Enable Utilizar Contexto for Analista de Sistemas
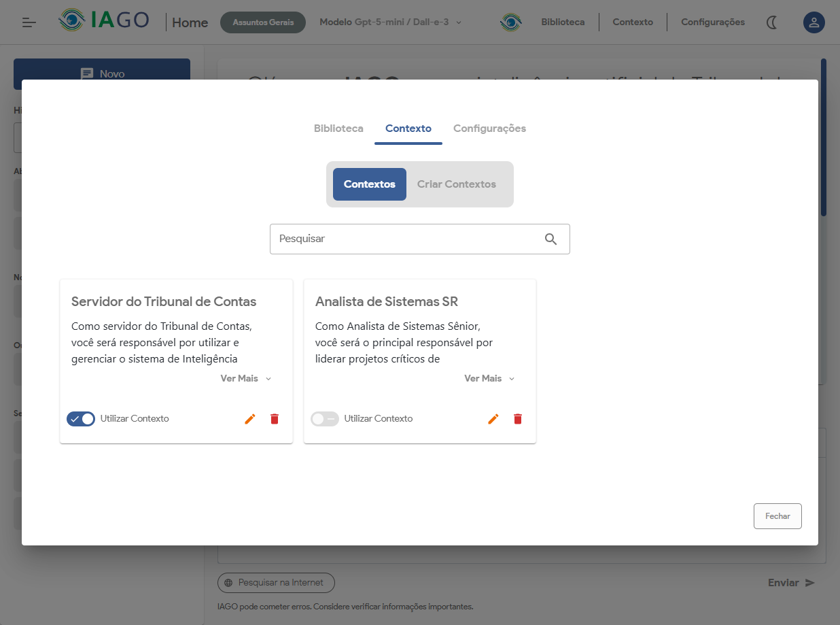 (x=324, y=419)
